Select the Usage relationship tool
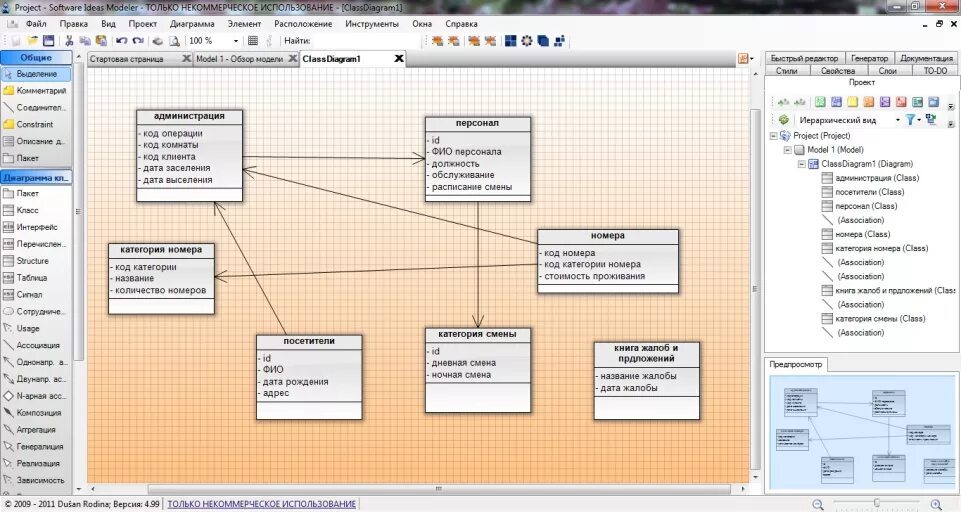 pos(36,328)
